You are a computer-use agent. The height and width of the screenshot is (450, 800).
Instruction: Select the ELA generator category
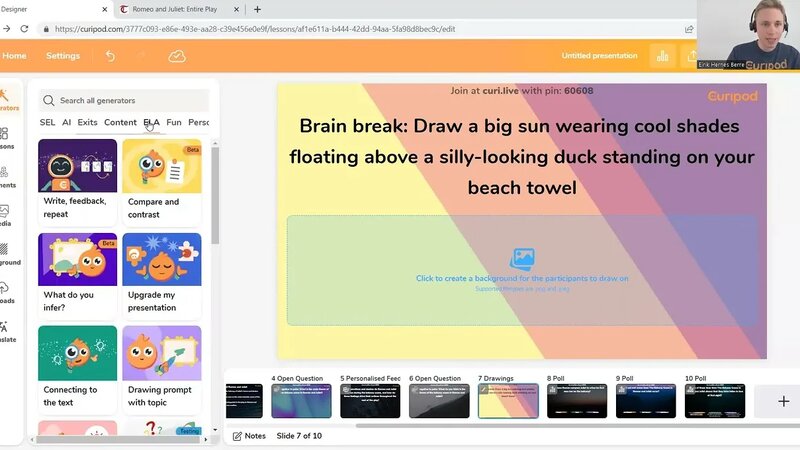click(x=152, y=122)
